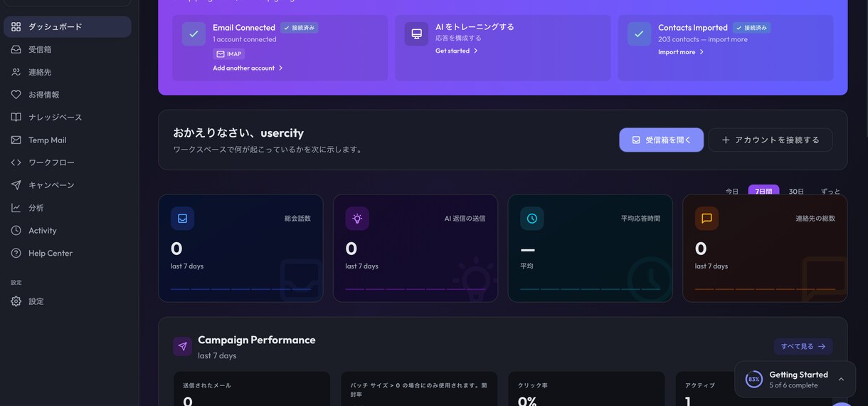Click the AI 返信の送信 lightbulb icon

[x=357, y=219]
